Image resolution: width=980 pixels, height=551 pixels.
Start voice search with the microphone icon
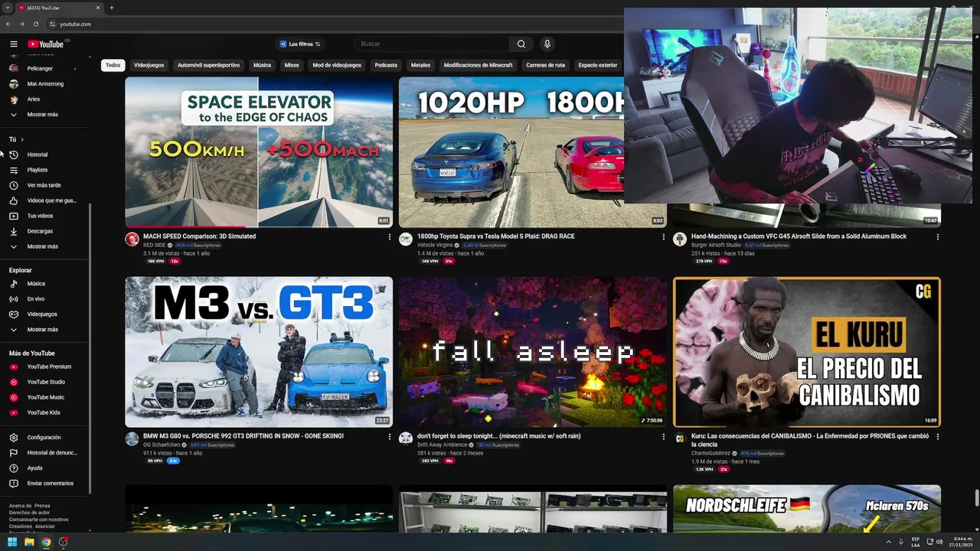(x=547, y=44)
